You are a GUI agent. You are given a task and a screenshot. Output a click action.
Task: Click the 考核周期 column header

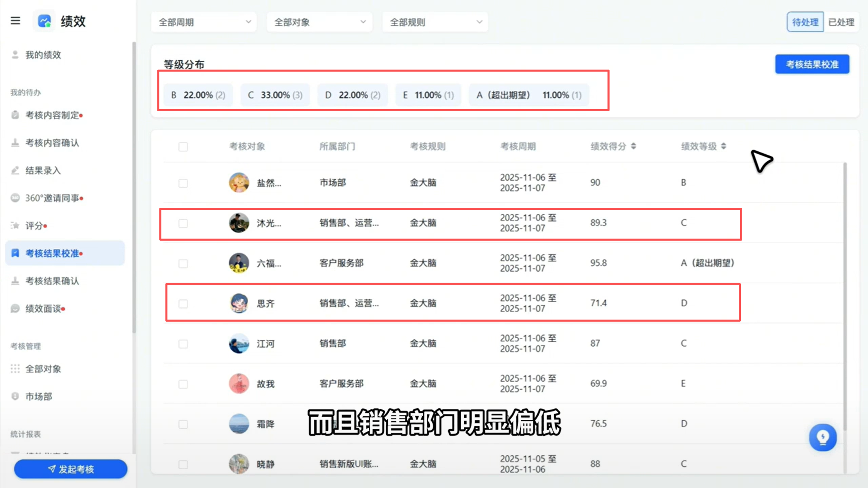pyautogui.click(x=518, y=146)
